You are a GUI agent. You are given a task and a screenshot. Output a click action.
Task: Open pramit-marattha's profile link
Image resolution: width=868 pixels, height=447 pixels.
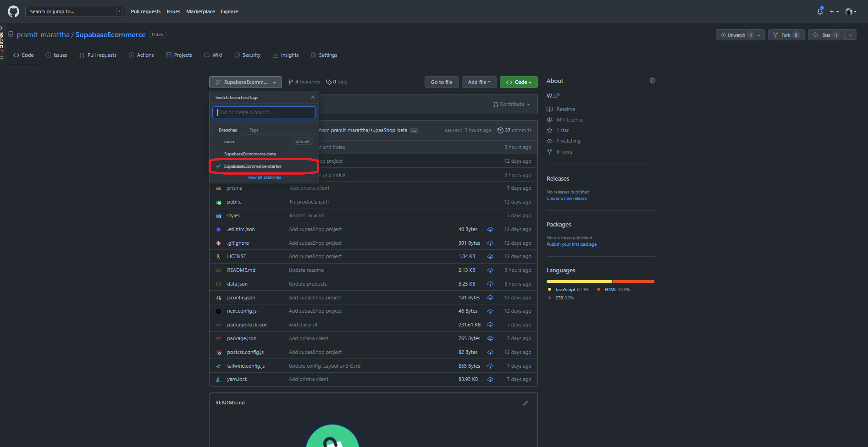(43, 34)
